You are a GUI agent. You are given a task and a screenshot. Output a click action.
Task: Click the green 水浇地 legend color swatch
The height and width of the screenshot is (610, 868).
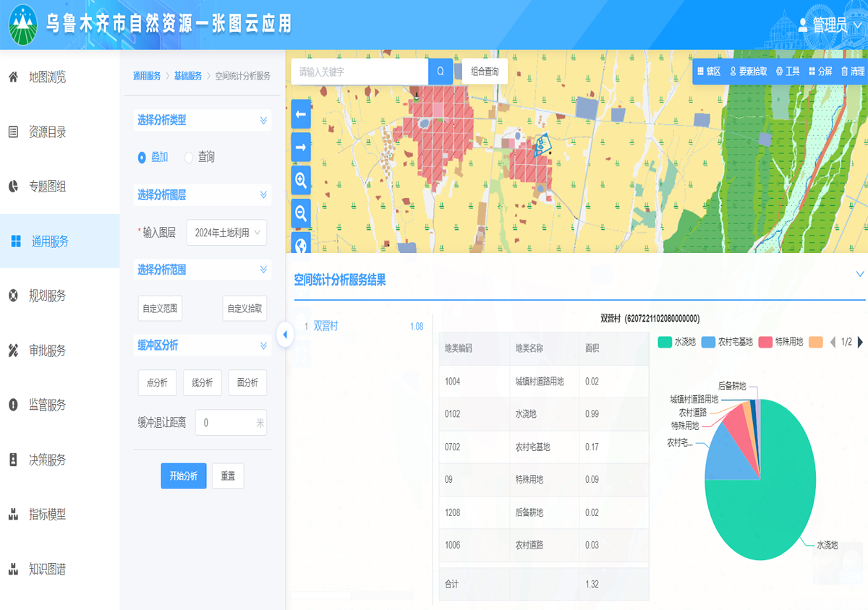pos(665,342)
